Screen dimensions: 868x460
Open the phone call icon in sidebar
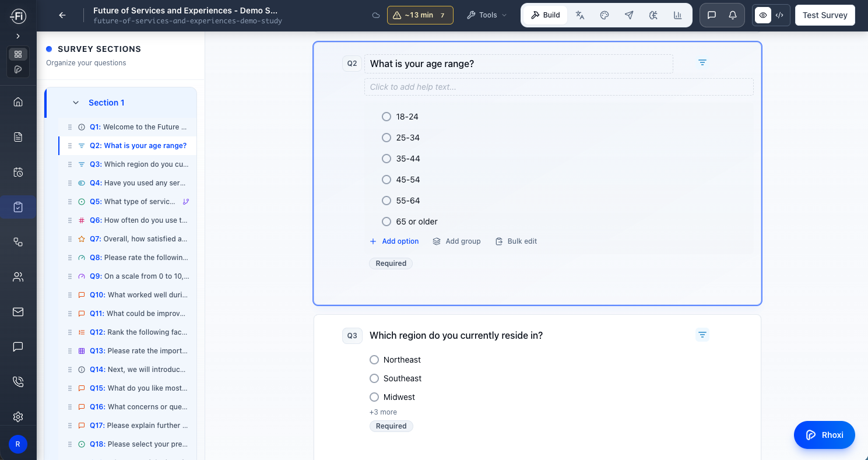pos(18,382)
